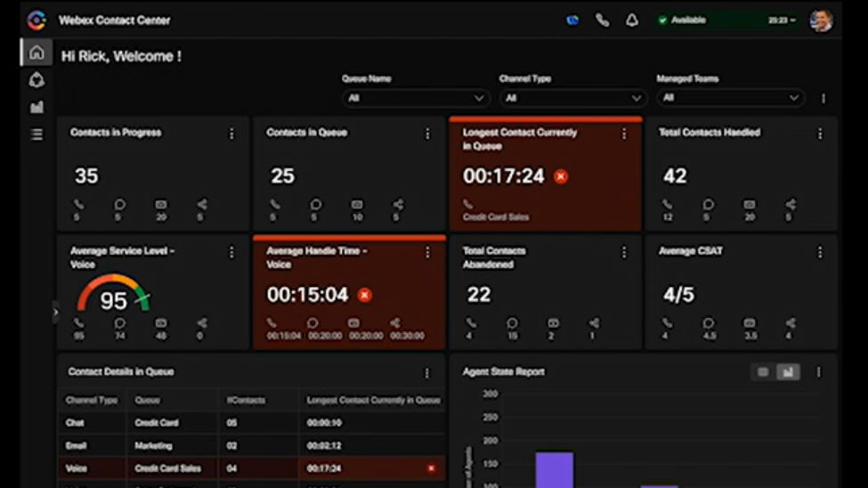Click the tall purple bar in Agent State chart

[x=554, y=470]
